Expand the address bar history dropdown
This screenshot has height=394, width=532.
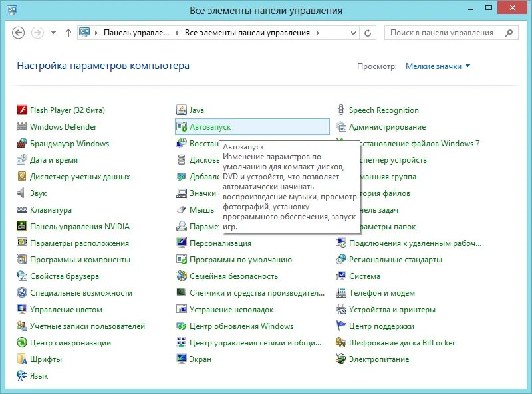[x=353, y=33]
